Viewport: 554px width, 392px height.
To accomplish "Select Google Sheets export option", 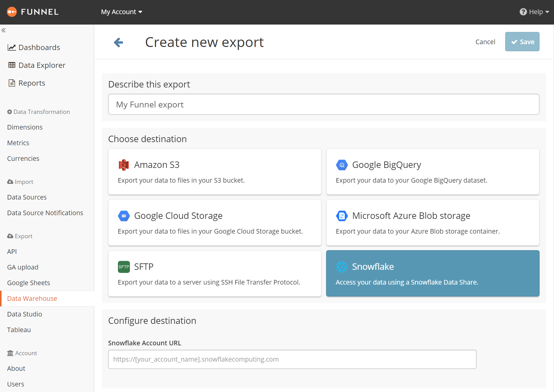I will point(29,283).
